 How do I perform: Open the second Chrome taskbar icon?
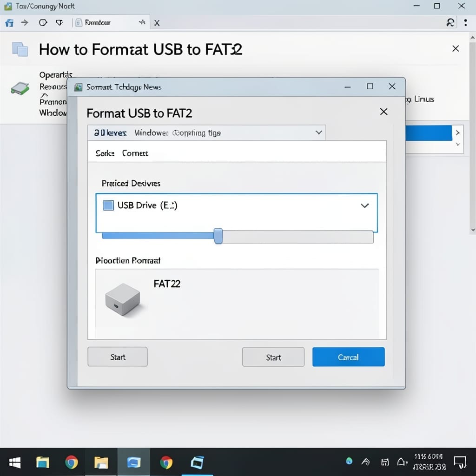tap(166, 463)
